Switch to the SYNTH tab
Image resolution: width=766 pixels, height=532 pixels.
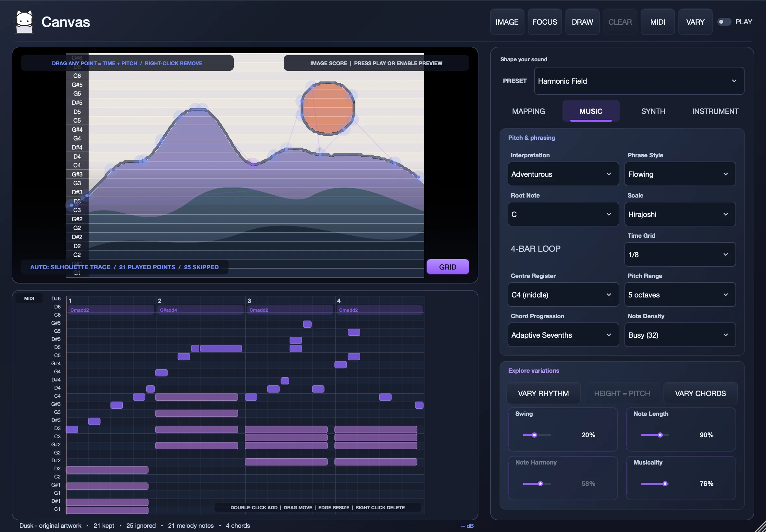pos(653,111)
